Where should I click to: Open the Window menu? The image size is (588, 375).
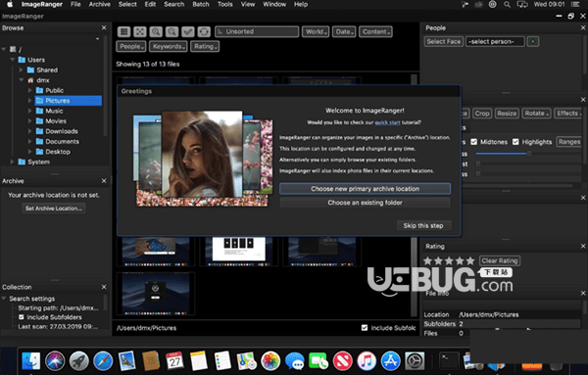(x=274, y=5)
